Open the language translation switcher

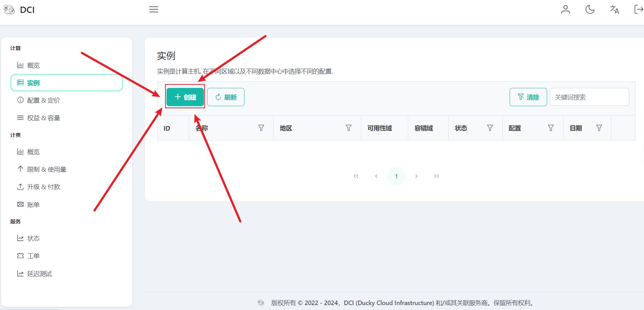[x=614, y=9]
